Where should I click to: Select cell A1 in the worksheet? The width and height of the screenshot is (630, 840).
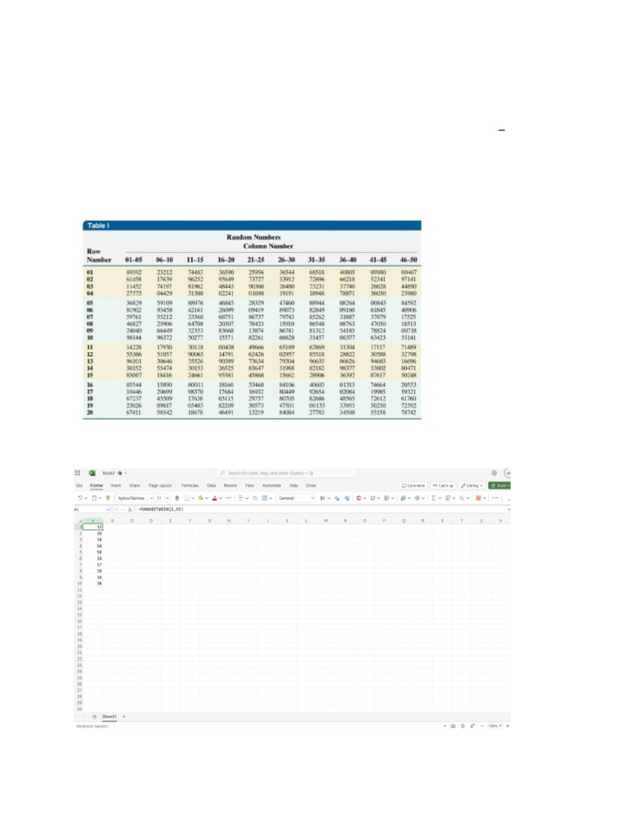92,527
